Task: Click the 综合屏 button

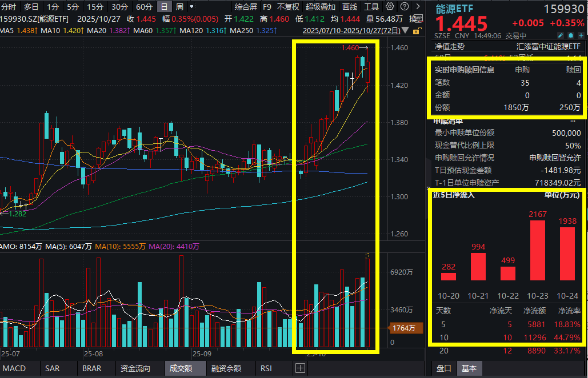Action: pos(246,6)
